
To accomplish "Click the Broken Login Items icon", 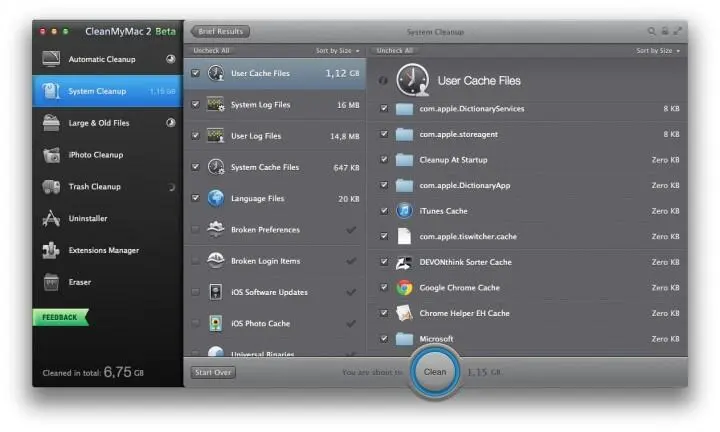I will point(216,260).
